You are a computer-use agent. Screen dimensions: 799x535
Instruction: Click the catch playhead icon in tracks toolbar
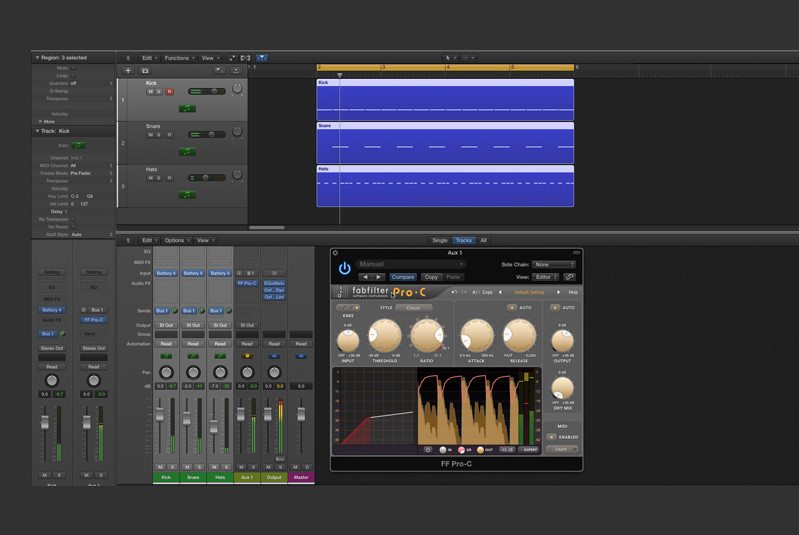click(262, 58)
